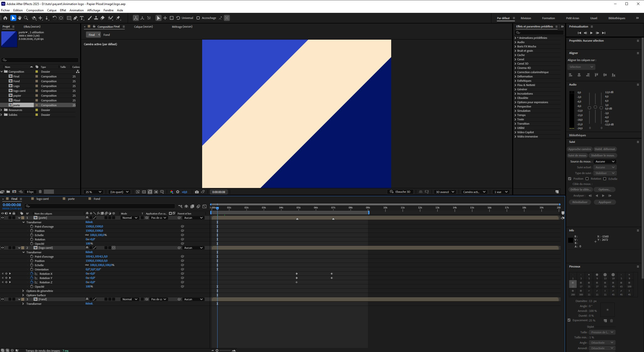Select the Rotation tool
This screenshot has width=644, height=352.
pos(54,18)
